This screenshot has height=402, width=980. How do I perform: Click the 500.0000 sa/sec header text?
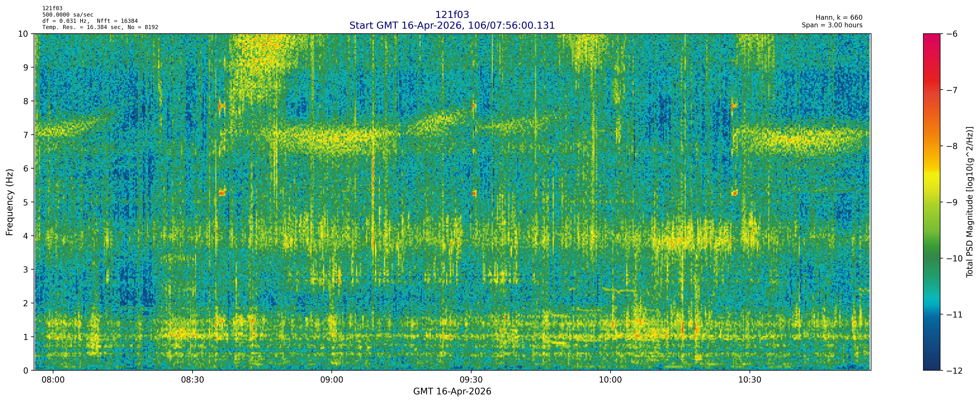(68, 15)
